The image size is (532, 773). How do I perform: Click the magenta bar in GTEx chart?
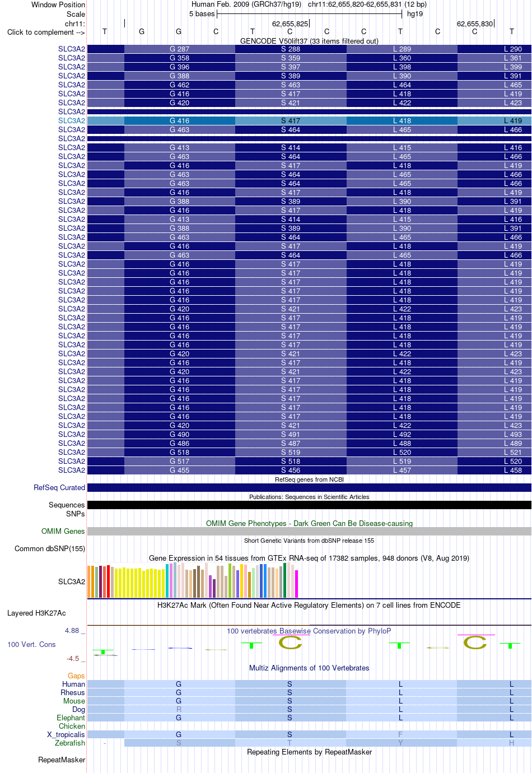point(296,584)
